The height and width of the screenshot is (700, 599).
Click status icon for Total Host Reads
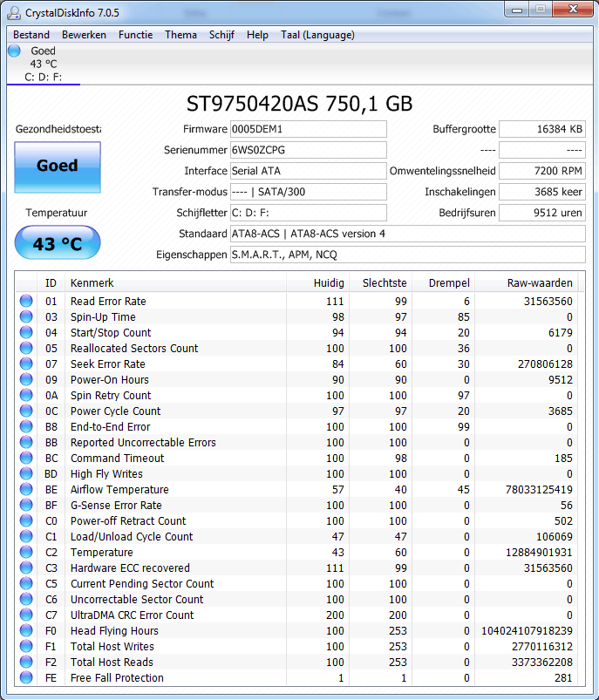point(26,662)
